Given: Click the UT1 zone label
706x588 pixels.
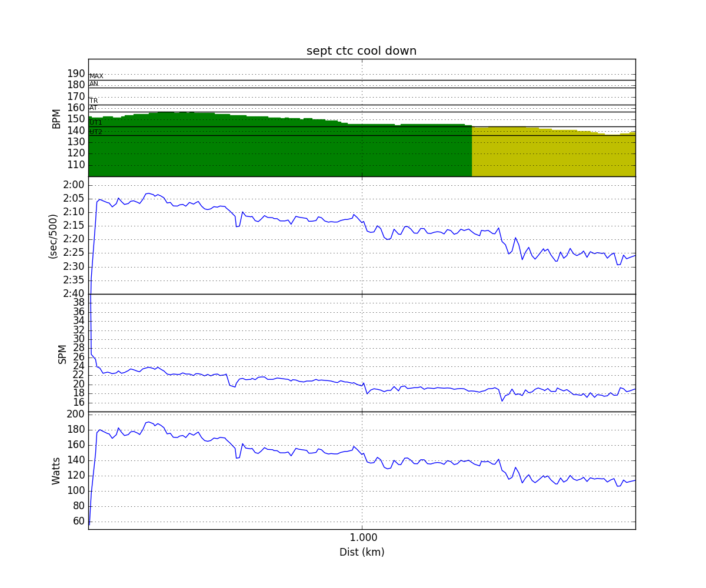Looking at the screenshot, I should (x=95, y=123).
